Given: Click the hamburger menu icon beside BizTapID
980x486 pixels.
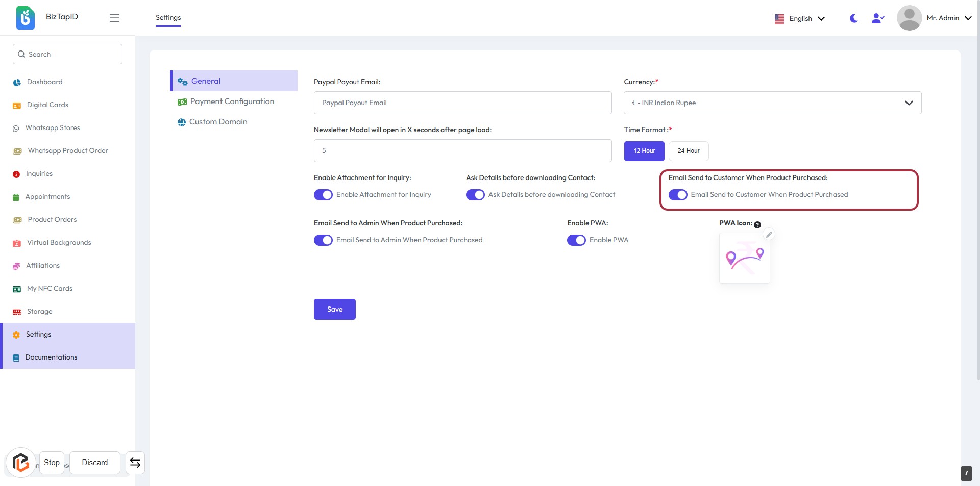Looking at the screenshot, I should click(x=114, y=18).
